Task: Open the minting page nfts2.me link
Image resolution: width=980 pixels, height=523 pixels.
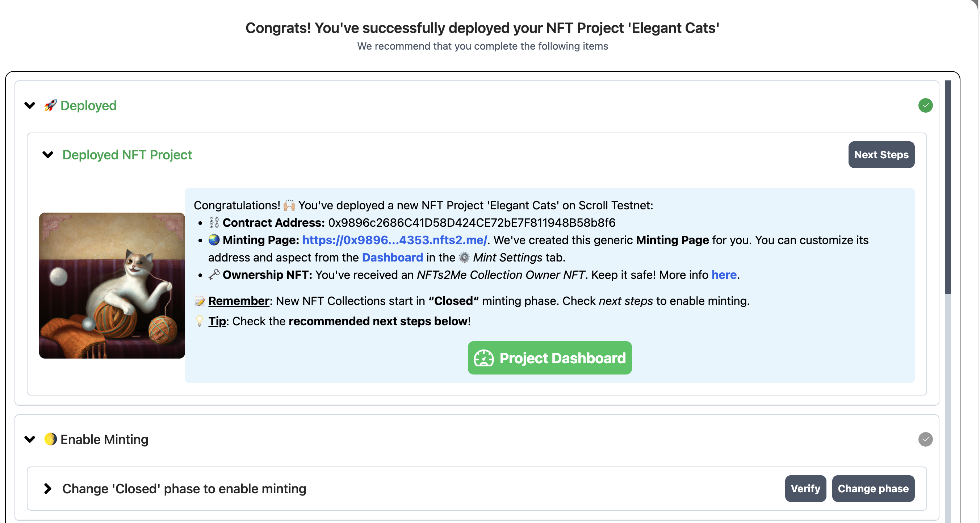Action: [394, 240]
